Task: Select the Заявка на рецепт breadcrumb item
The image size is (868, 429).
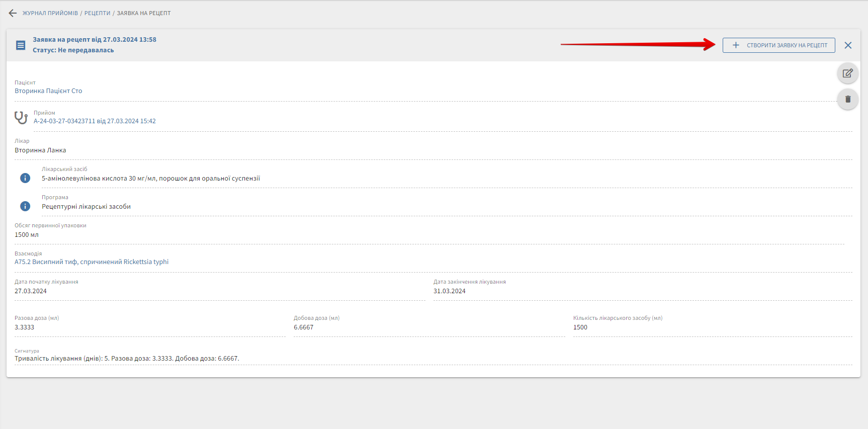Action: click(x=144, y=13)
